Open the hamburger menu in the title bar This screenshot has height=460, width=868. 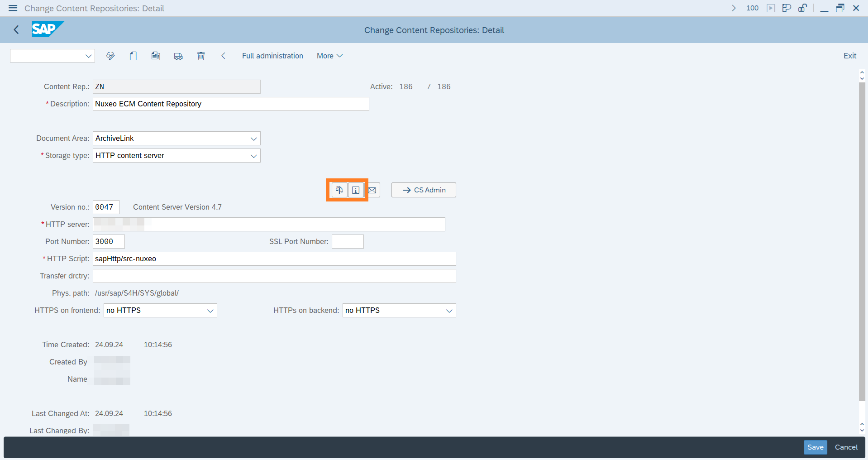pyautogui.click(x=13, y=8)
